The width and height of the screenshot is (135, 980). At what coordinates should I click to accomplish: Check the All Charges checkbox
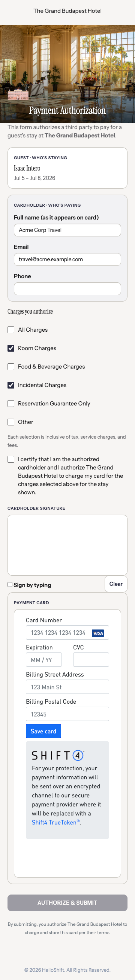click(11, 329)
